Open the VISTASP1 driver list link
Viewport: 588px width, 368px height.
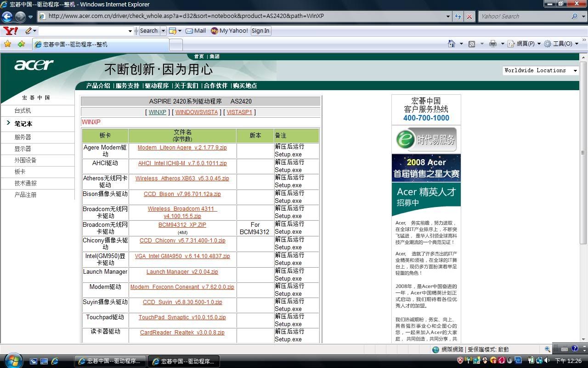[239, 112]
